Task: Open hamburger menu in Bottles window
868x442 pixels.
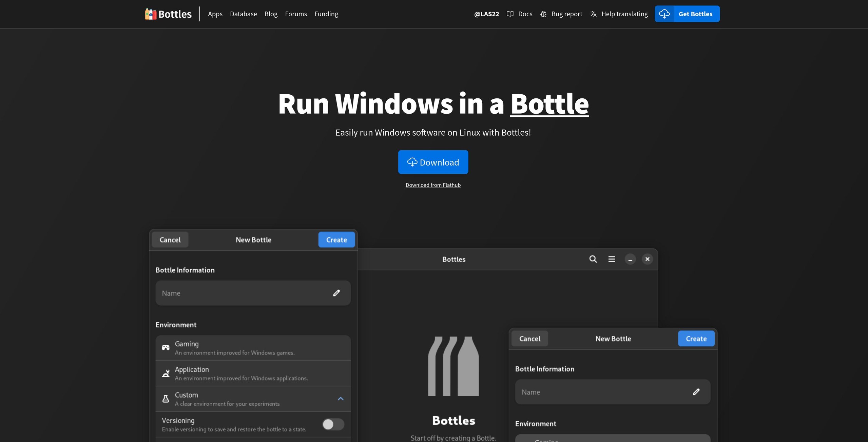Action: 612,259
